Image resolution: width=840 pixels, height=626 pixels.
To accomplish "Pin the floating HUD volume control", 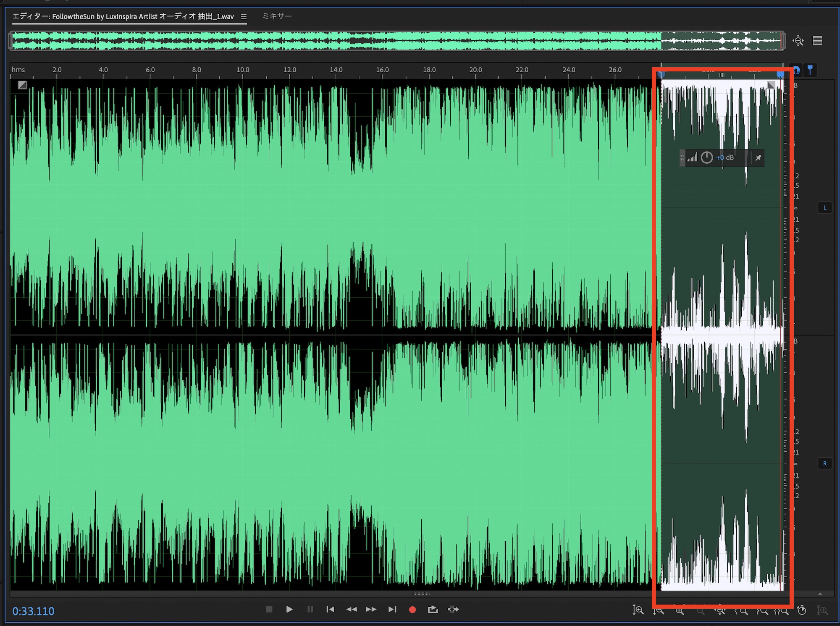I will tap(758, 158).
